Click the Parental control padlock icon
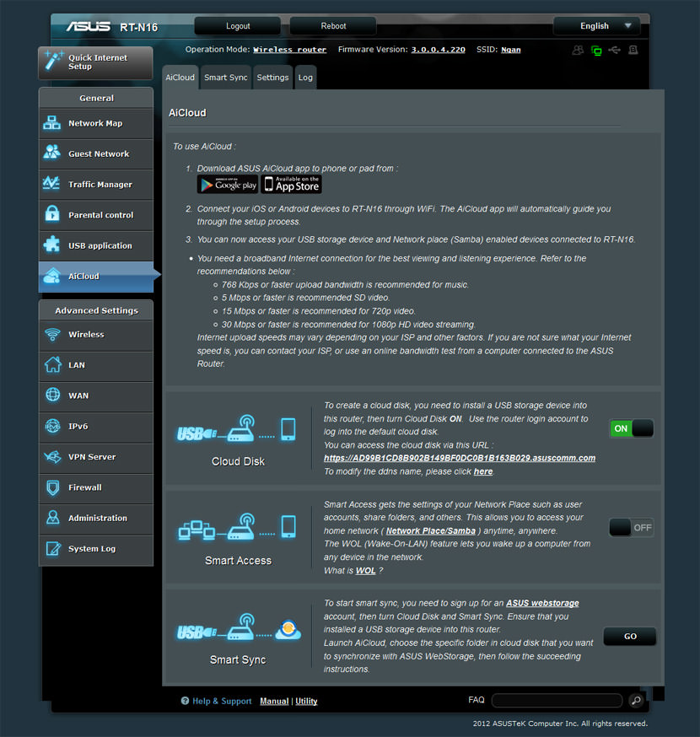Image resolution: width=700 pixels, height=737 pixels. click(x=51, y=213)
